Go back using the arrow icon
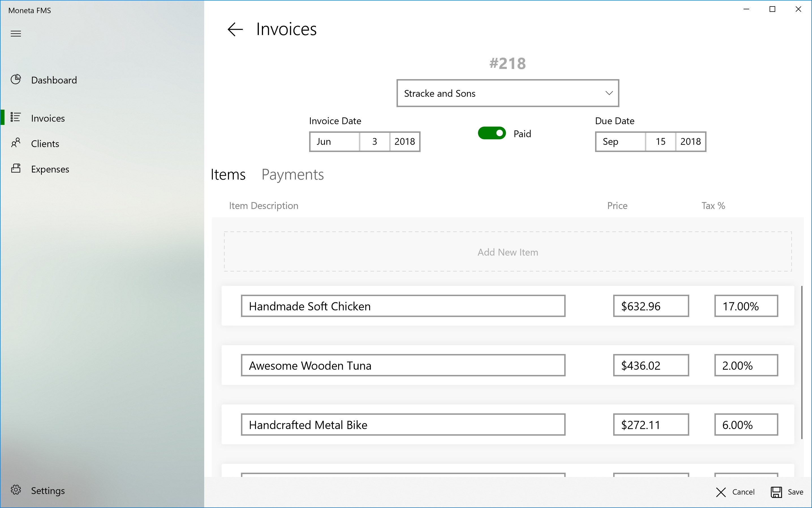The width and height of the screenshot is (812, 508). coord(235,29)
